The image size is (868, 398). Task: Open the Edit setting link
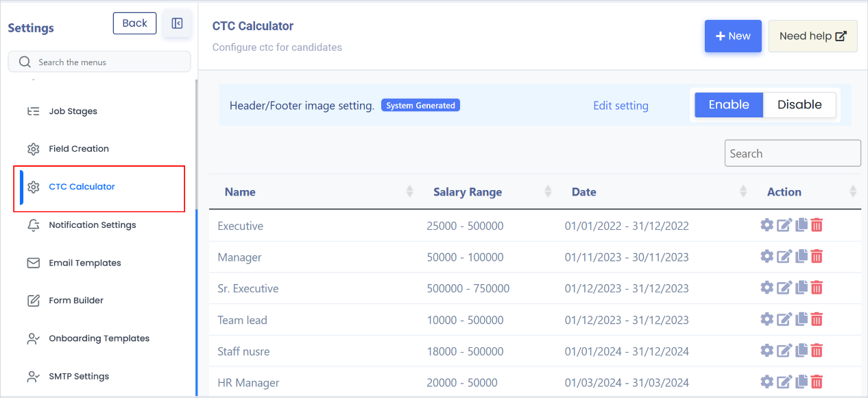point(620,106)
